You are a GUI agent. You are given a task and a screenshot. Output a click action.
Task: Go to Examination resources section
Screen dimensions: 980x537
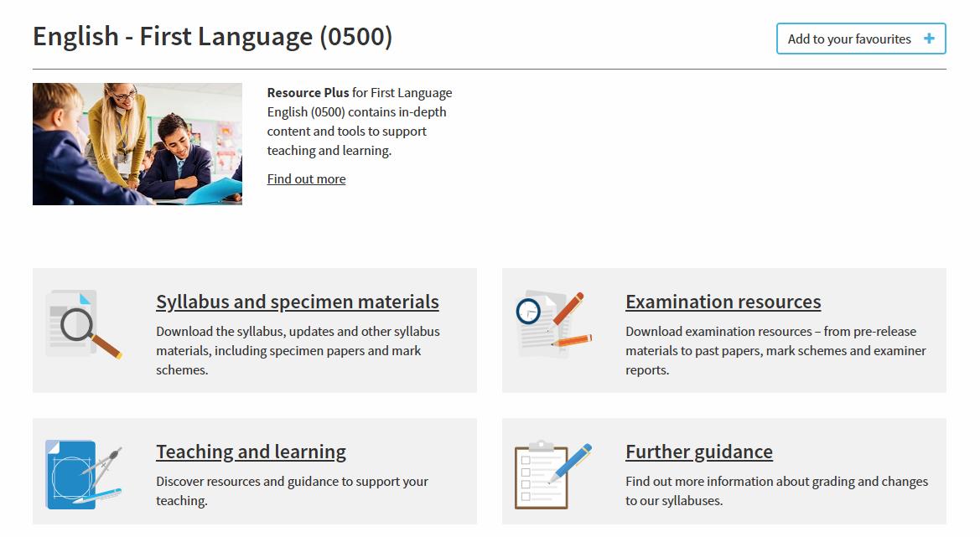(723, 302)
